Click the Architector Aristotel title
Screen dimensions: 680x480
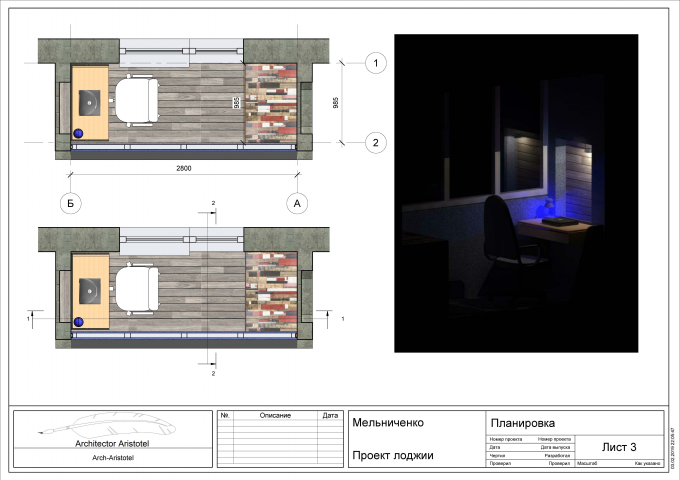[112, 444]
